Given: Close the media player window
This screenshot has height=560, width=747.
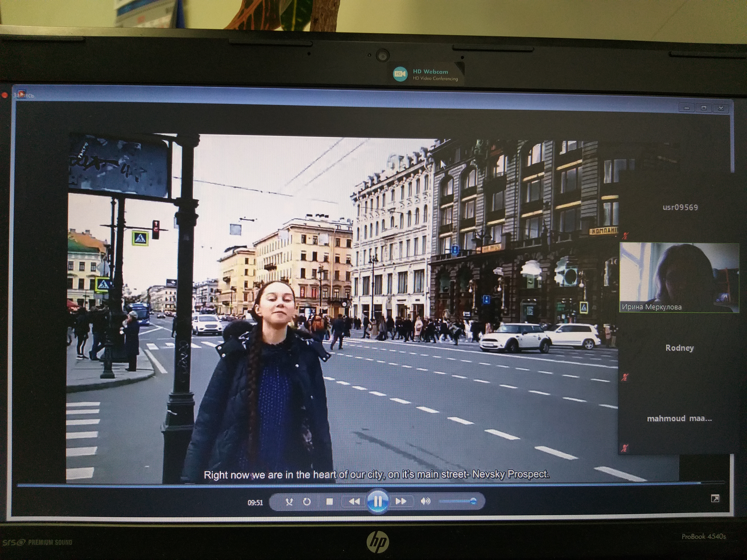Looking at the screenshot, I should point(721,108).
